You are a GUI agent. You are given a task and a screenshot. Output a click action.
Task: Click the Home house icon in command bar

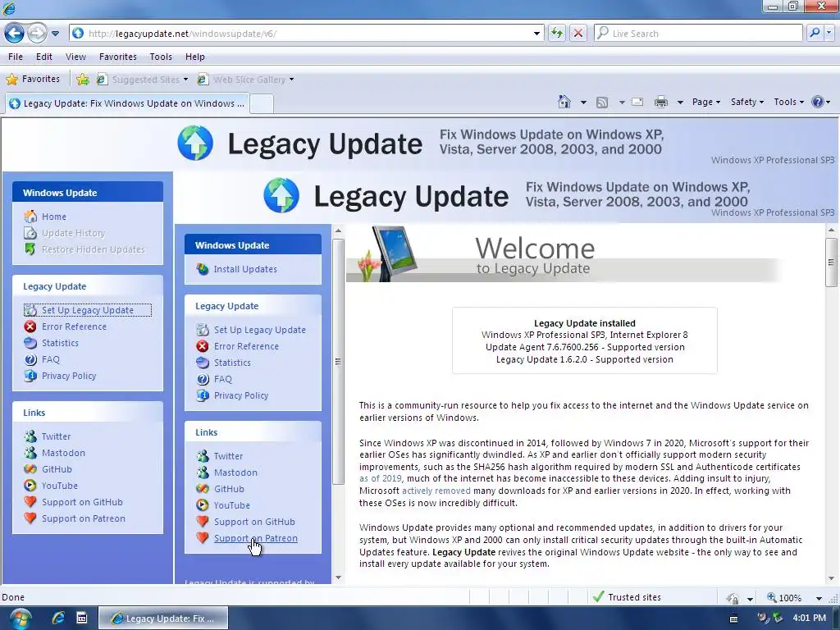tap(564, 102)
